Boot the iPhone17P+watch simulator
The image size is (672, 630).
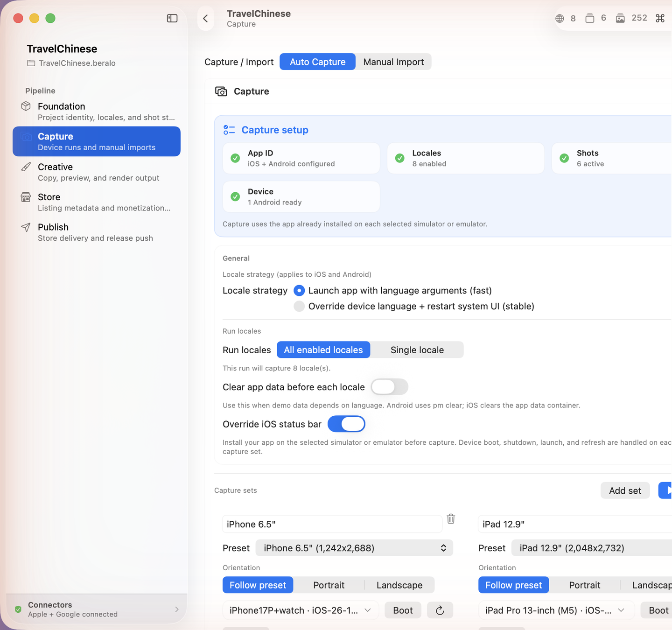[403, 610]
